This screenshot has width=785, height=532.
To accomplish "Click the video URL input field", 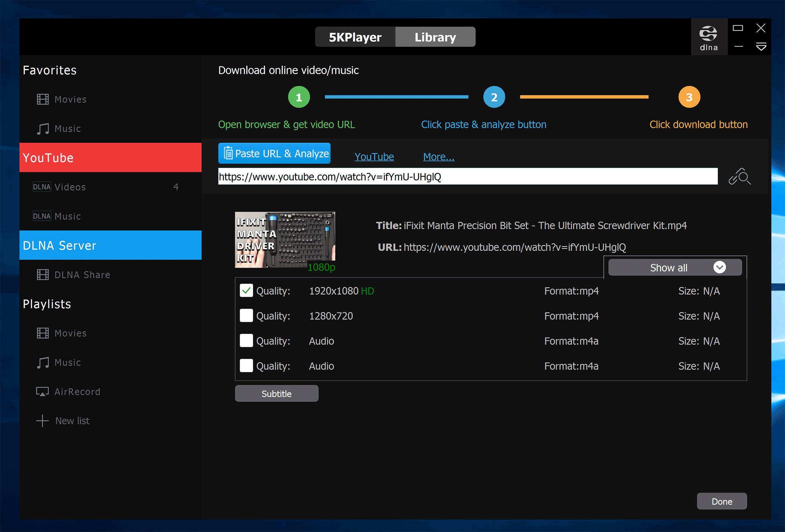I will pos(468,177).
